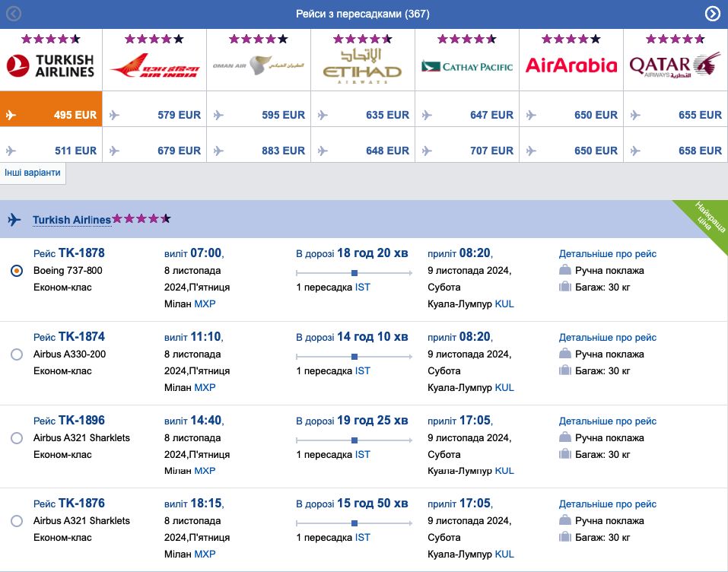Screen dimensions: 728x572
Task: Click route slider marker for TK-1896
Action: pyautogui.click(x=354, y=440)
